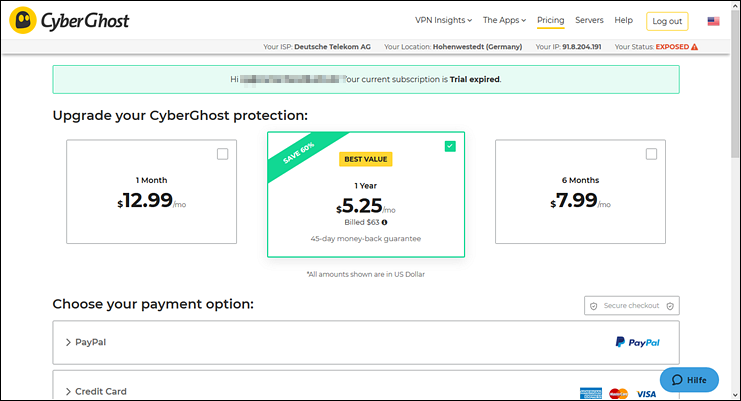Click the Choose your payment option heading

point(153,304)
